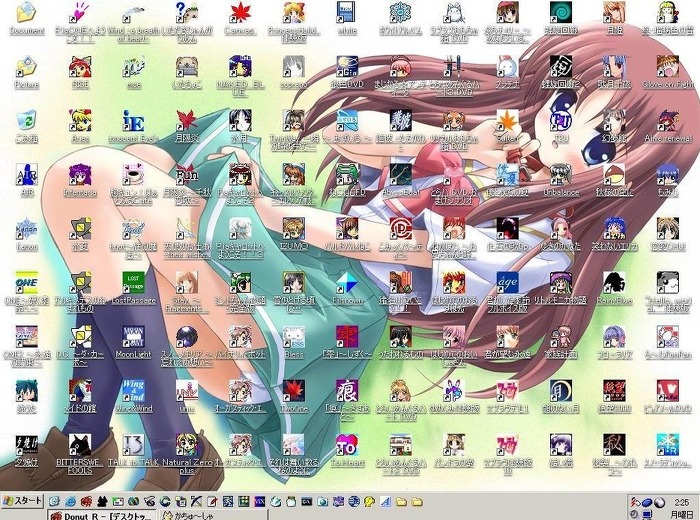Open the Document folder shortcut
This screenshot has height=520, width=700.
coord(26,13)
